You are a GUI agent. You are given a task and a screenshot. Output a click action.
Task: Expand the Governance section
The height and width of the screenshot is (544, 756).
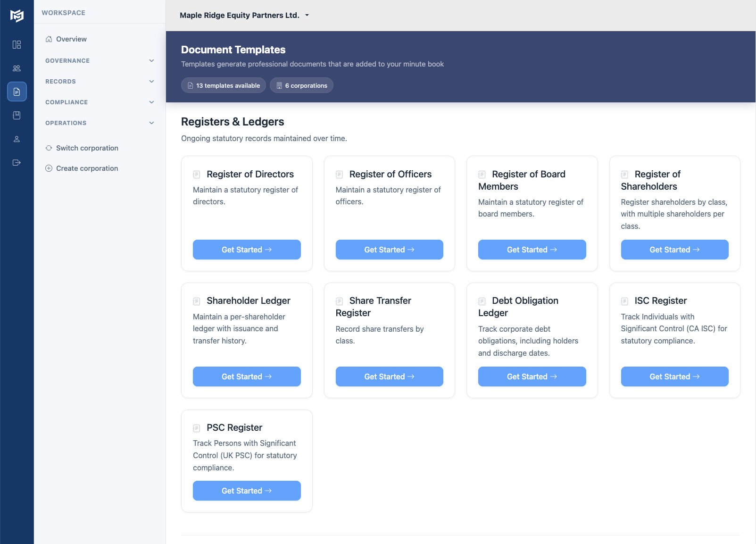pyautogui.click(x=99, y=60)
